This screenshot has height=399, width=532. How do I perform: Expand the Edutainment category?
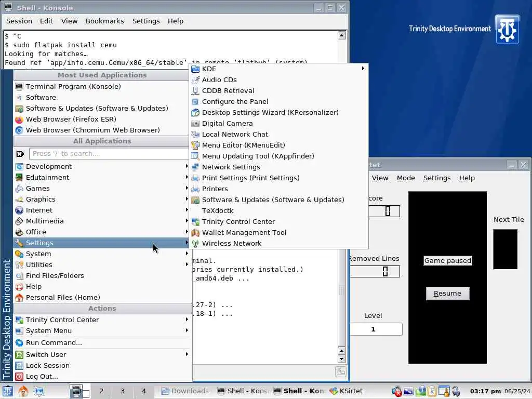102,178
